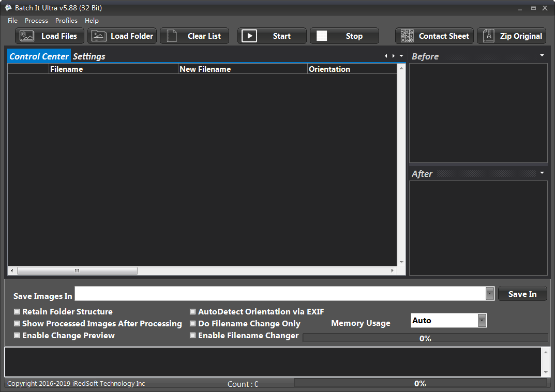Open the Profiles menu
555x392 pixels.
[x=66, y=21]
